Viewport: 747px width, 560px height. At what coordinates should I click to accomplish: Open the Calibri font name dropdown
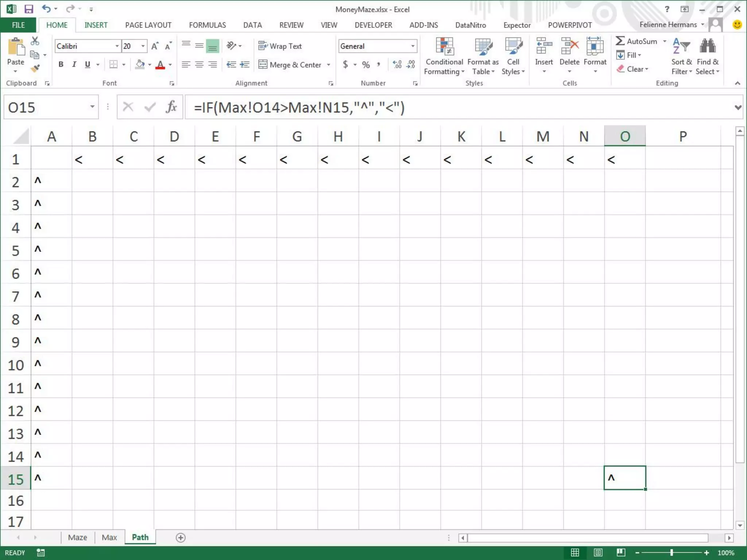[117, 46]
